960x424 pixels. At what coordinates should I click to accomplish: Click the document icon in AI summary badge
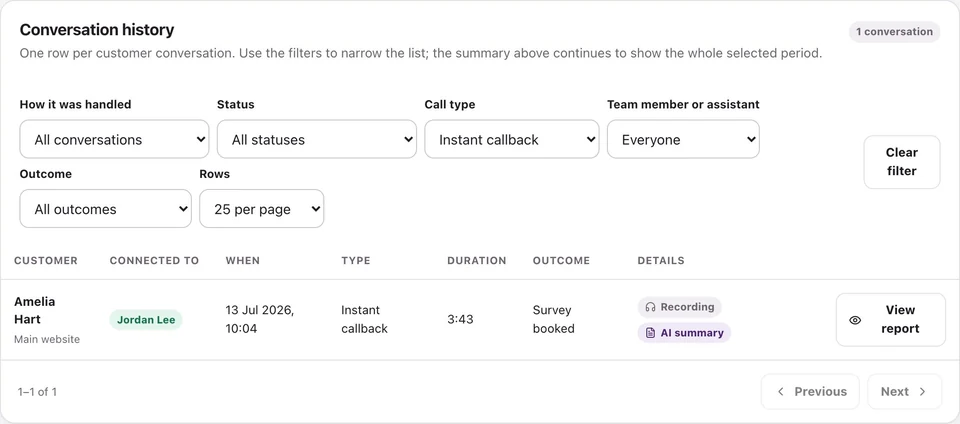coord(650,333)
